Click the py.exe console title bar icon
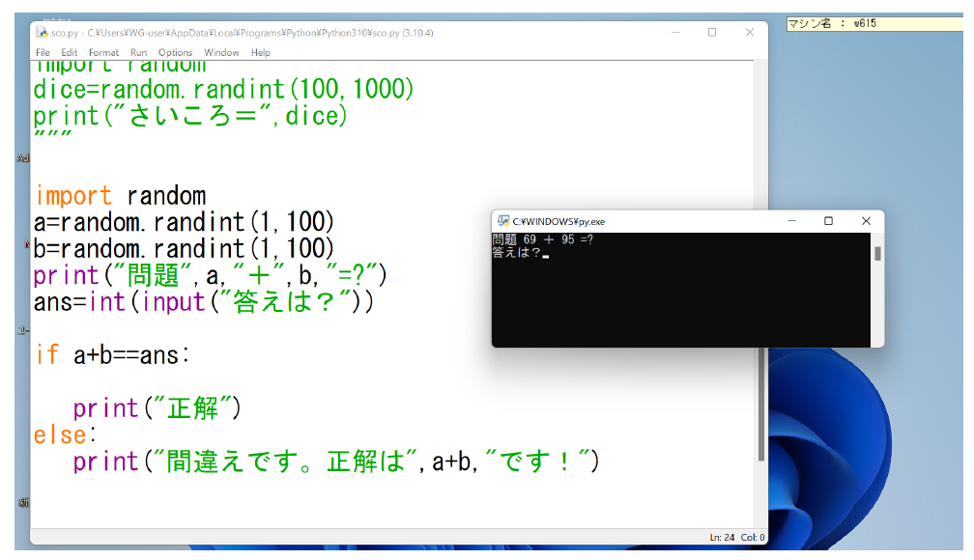 [x=502, y=221]
